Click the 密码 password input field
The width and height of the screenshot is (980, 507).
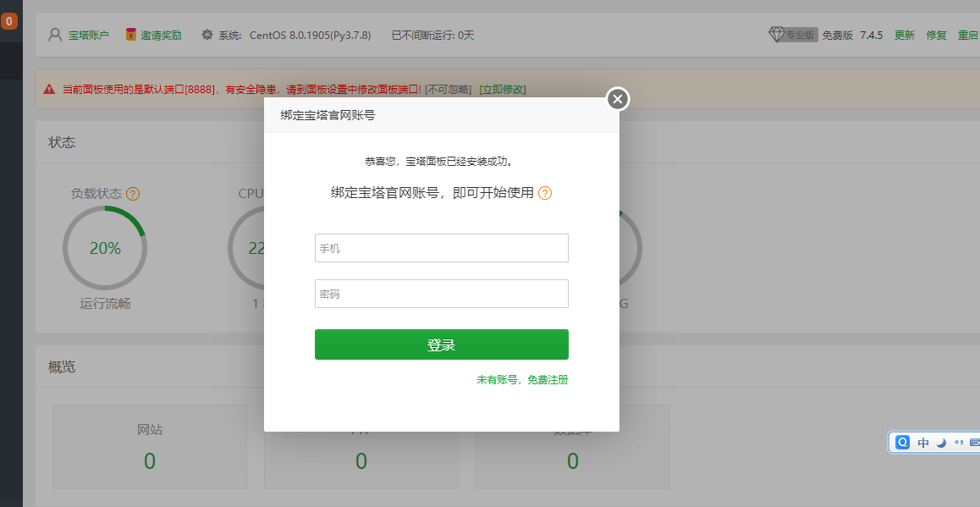point(441,294)
